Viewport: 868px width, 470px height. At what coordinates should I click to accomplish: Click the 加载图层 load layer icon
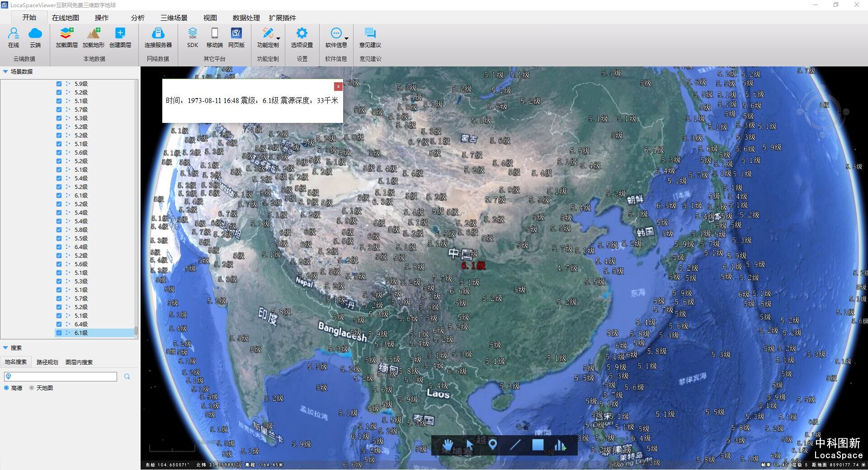[x=66, y=33]
